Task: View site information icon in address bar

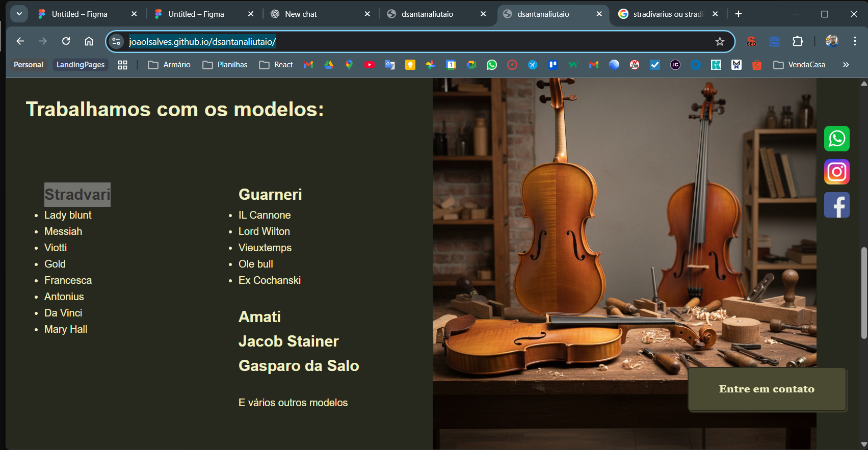Action: tap(116, 41)
